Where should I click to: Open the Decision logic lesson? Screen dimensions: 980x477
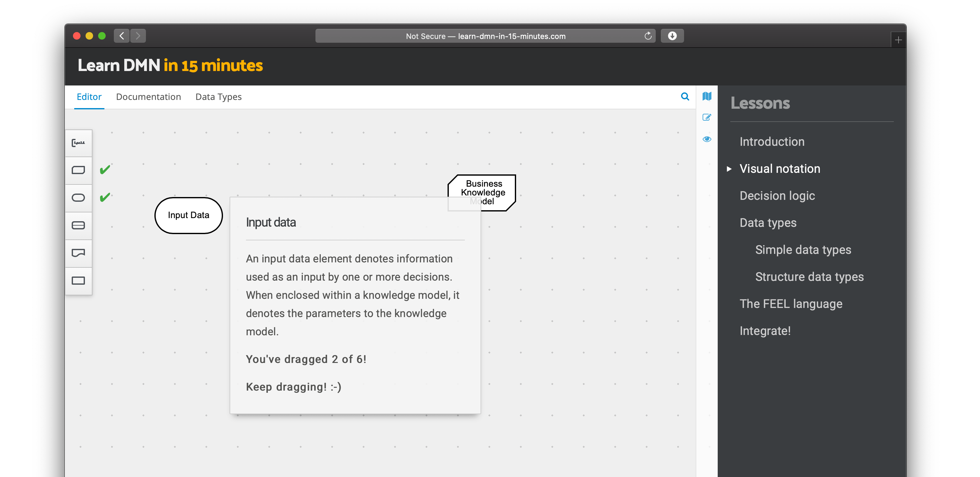[777, 196]
